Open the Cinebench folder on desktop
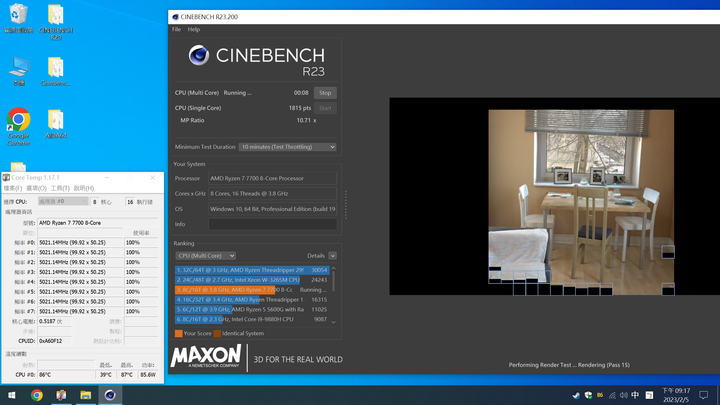The image size is (720, 405). [x=56, y=71]
